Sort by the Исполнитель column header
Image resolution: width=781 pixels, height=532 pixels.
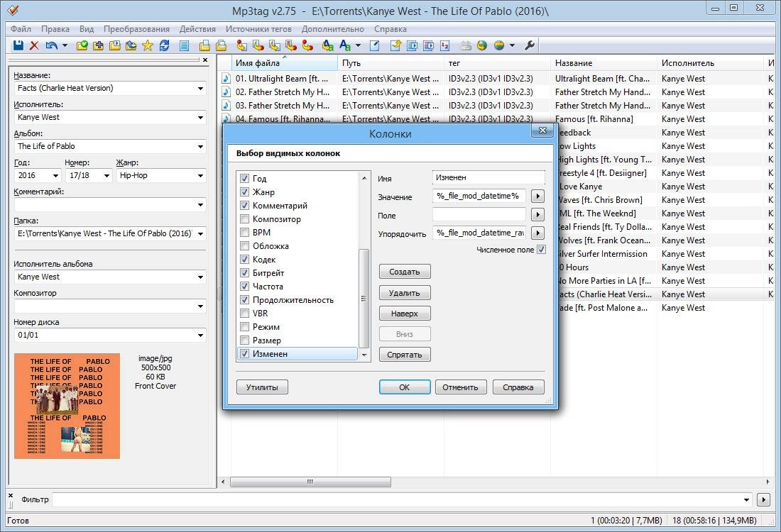point(709,63)
